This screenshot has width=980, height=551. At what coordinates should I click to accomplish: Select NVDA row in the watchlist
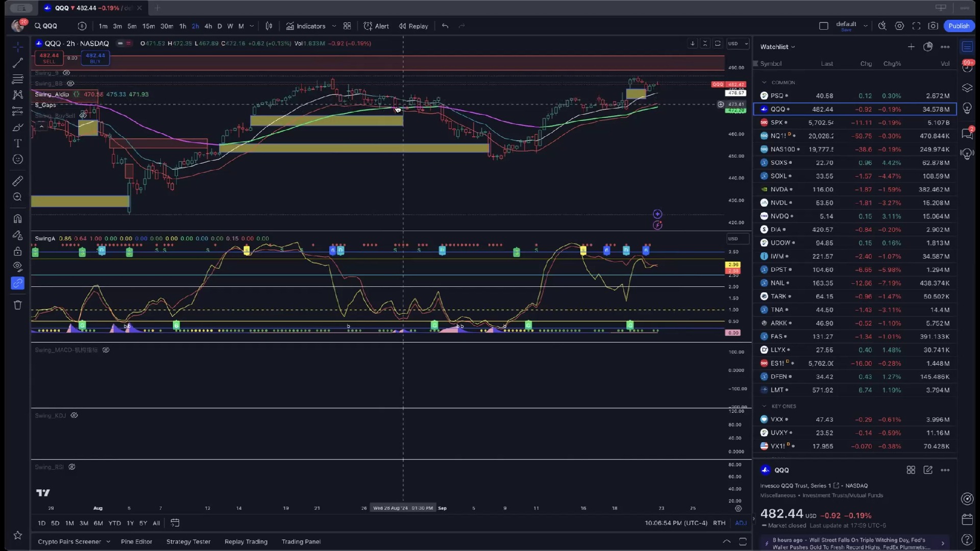tap(855, 189)
